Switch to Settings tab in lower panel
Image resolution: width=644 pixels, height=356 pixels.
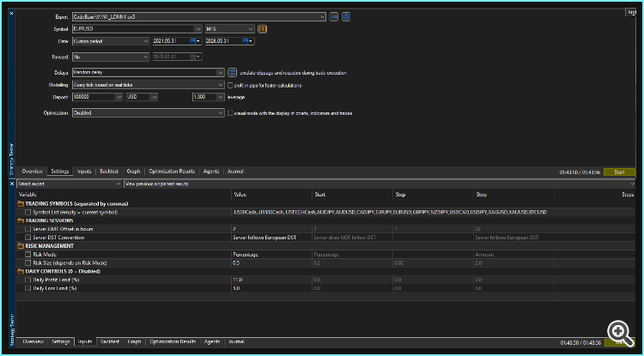(x=60, y=341)
